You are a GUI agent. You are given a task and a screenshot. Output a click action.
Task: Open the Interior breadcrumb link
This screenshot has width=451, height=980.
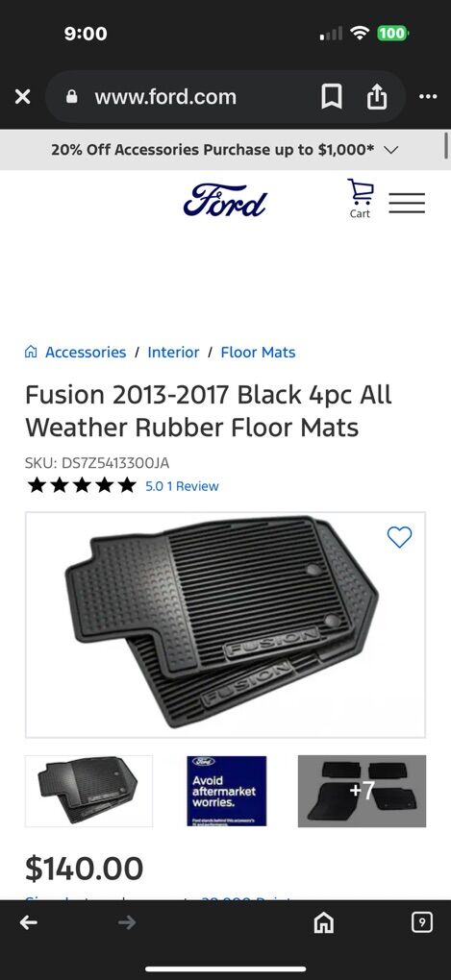point(173,352)
